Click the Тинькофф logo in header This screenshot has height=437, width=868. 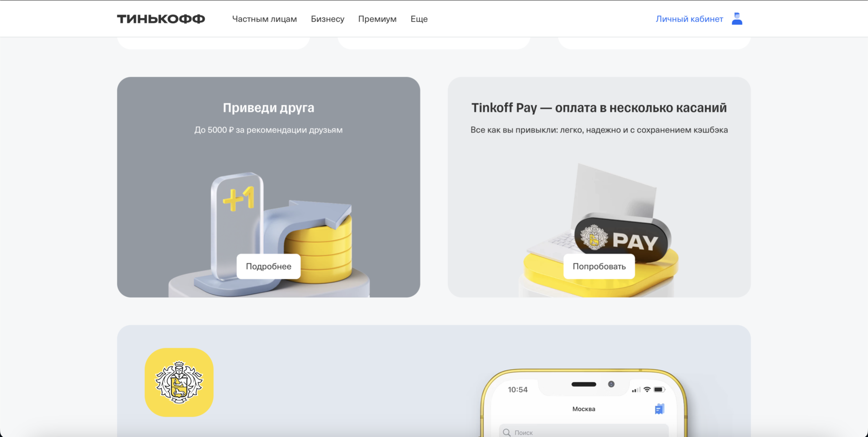pyautogui.click(x=161, y=19)
